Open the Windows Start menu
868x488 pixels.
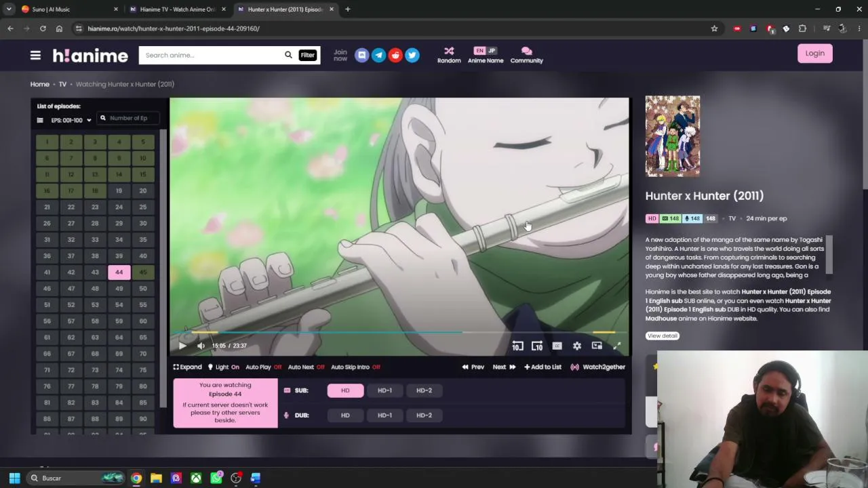pos(14,478)
